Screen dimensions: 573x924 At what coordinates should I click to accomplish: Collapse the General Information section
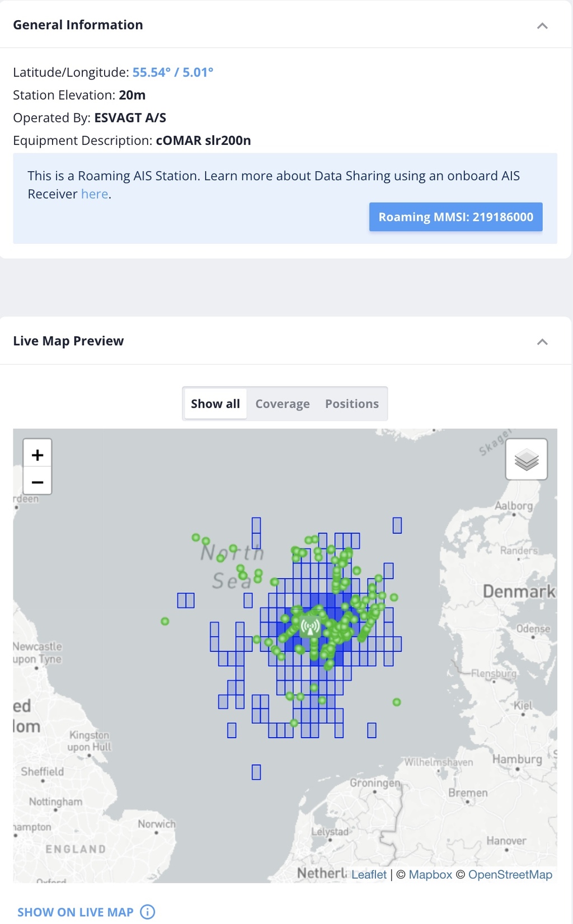(x=542, y=26)
